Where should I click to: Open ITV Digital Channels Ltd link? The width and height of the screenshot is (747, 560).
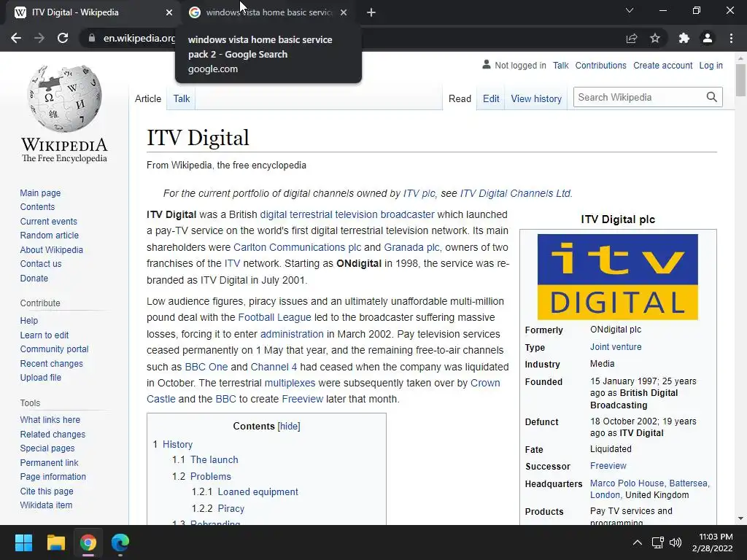pyautogui.click(x=515, y=193)
